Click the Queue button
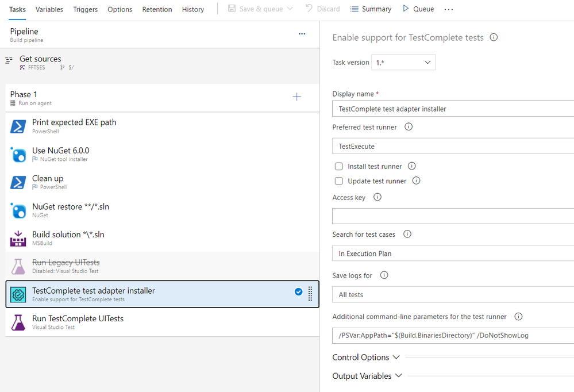The height and width of the screenshot is (392, 574). coord(418,9)
